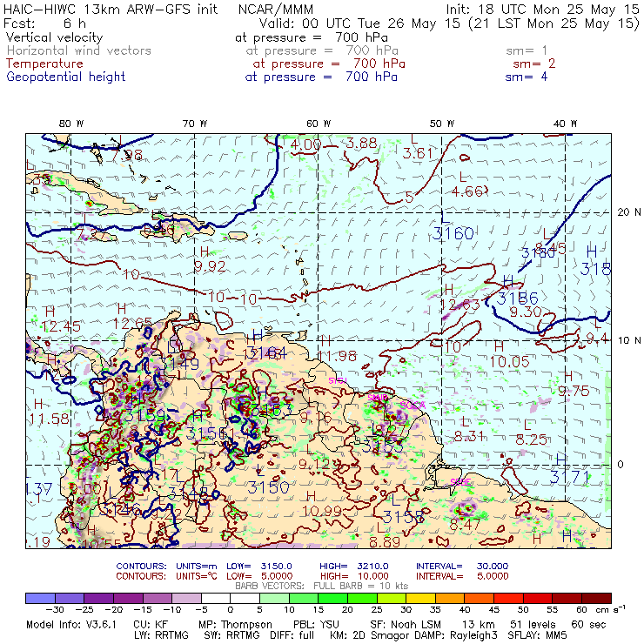Click the '20 N' latitude label
This screenshot has width=644, height=644.
[629, 212]
